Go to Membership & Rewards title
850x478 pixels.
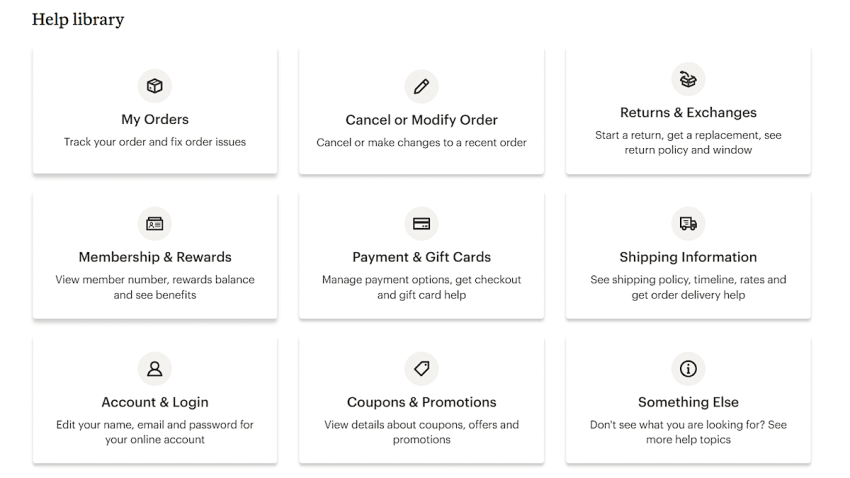pos(155,257)
